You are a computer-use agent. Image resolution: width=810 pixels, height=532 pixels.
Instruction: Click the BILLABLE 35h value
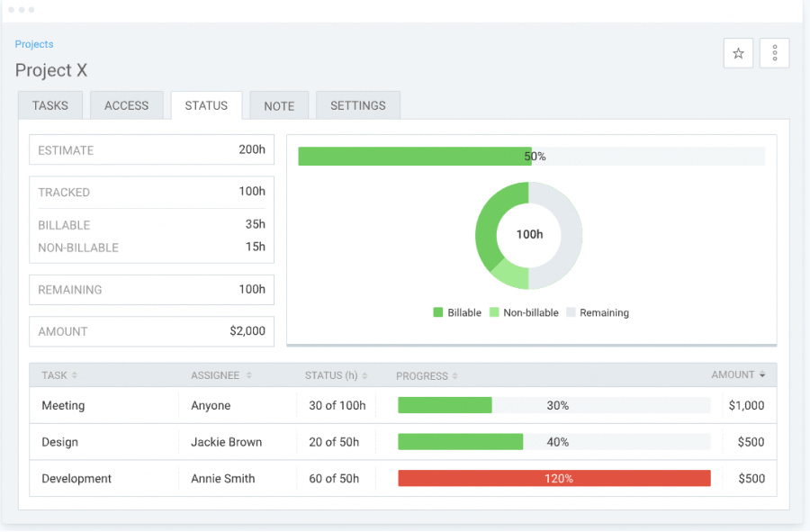256,224
